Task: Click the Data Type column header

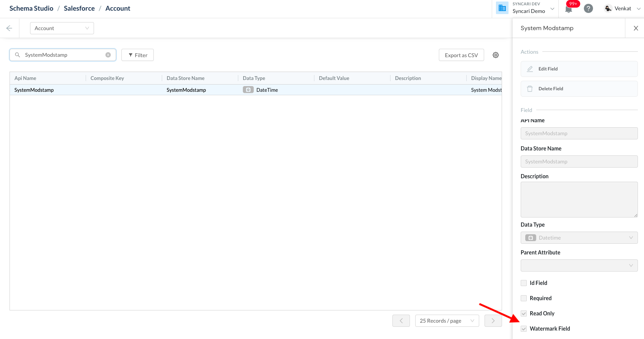Action: 276,78
